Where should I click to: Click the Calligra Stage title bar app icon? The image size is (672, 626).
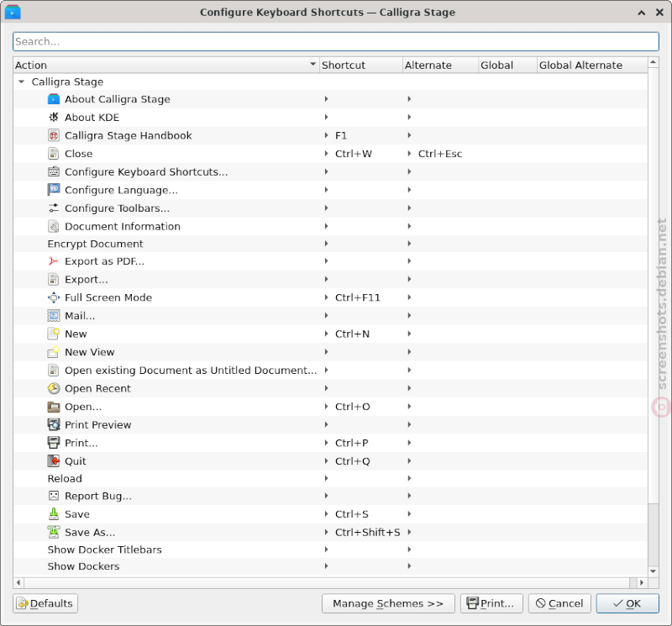[13, 12]
